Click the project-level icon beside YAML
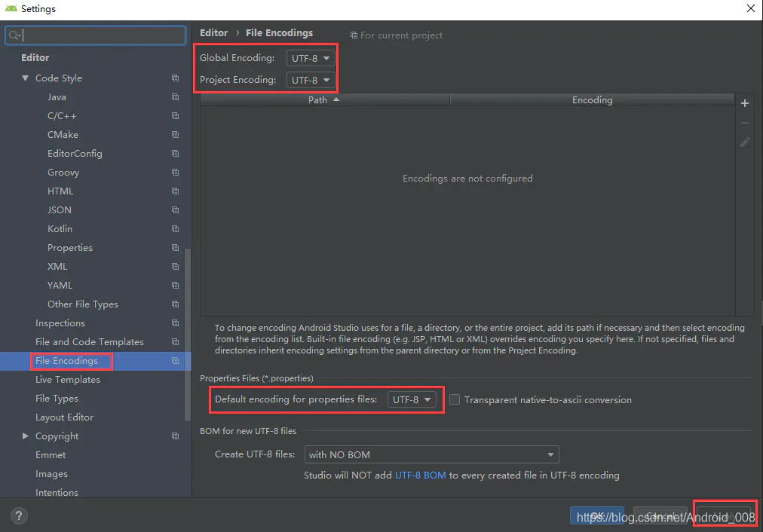Viewport: 763px width, 532px height. point(175,285)
